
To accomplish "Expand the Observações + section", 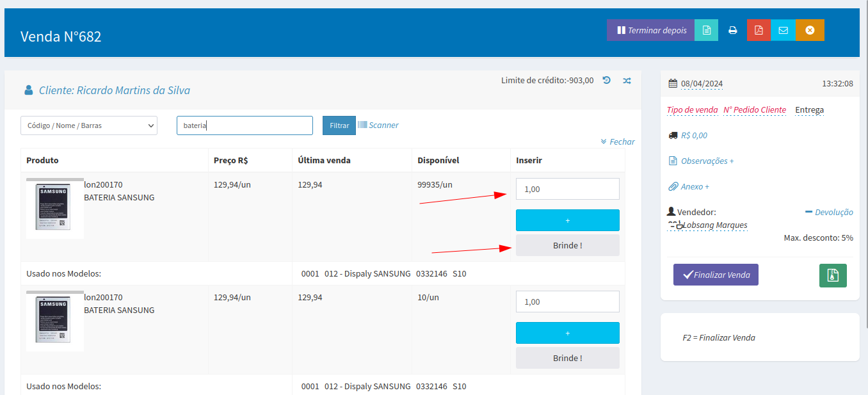I will (x=701, y=161).
